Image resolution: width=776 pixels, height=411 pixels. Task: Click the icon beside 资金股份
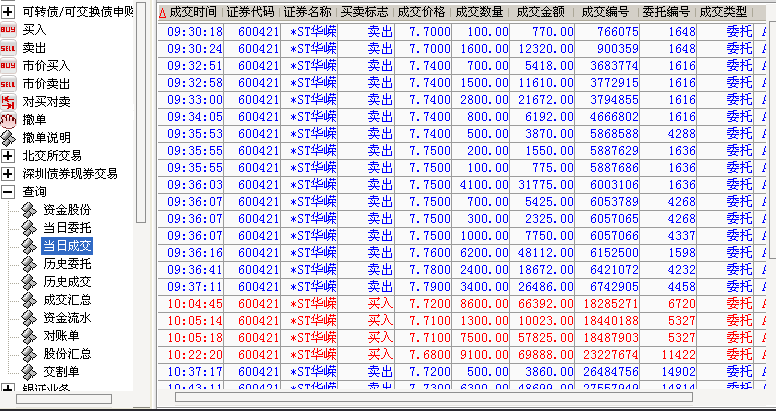pyautogui.click(x=29, y=210)
